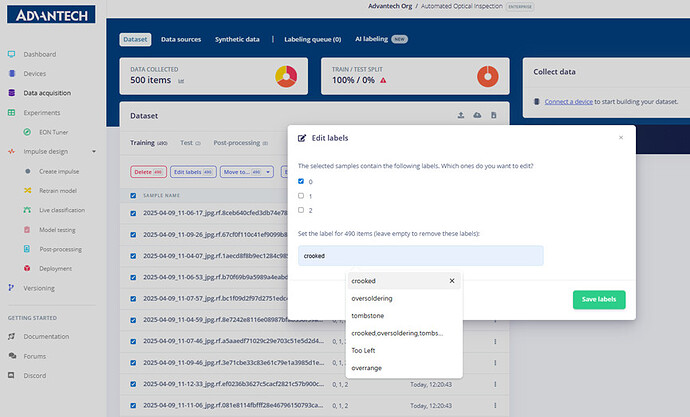Check the label 1 checkbox
This screenshot has height=417, width=690.
pyautogui.click(x=301, y=196)
